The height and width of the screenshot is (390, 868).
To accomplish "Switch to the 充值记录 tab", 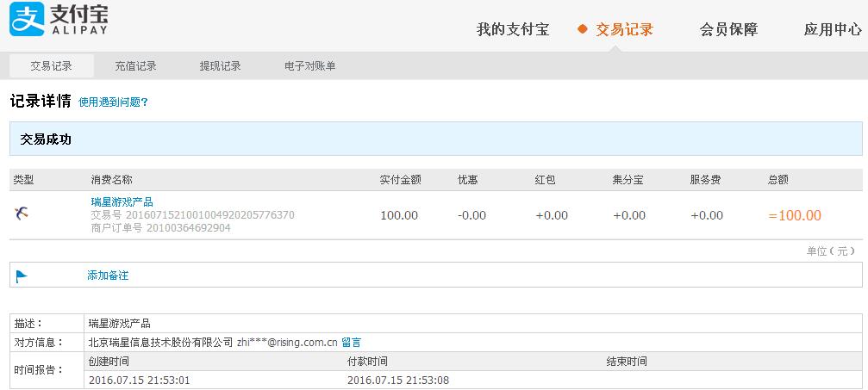I will [x=135, y=66].
